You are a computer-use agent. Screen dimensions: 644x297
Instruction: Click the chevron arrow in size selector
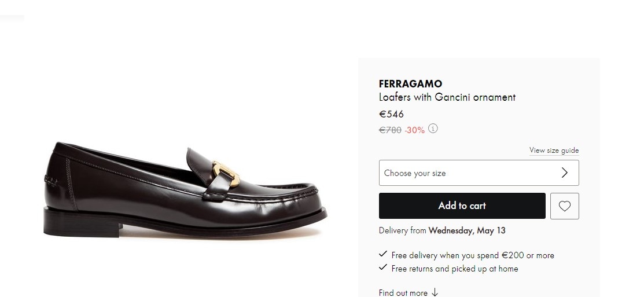(565, 173)
